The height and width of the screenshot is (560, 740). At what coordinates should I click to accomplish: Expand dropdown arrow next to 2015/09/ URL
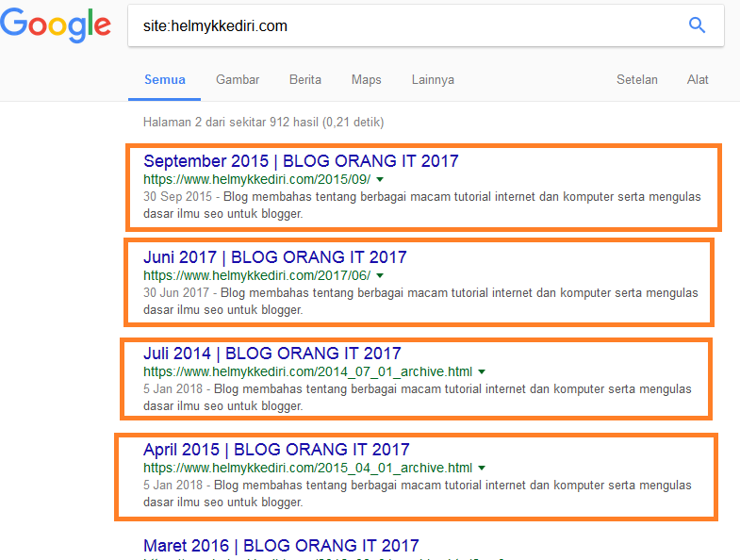pos(380,179)
